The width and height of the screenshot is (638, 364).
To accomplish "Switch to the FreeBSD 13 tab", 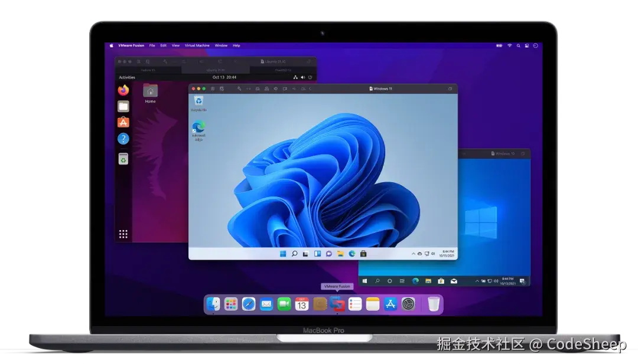I will point(282,70).
